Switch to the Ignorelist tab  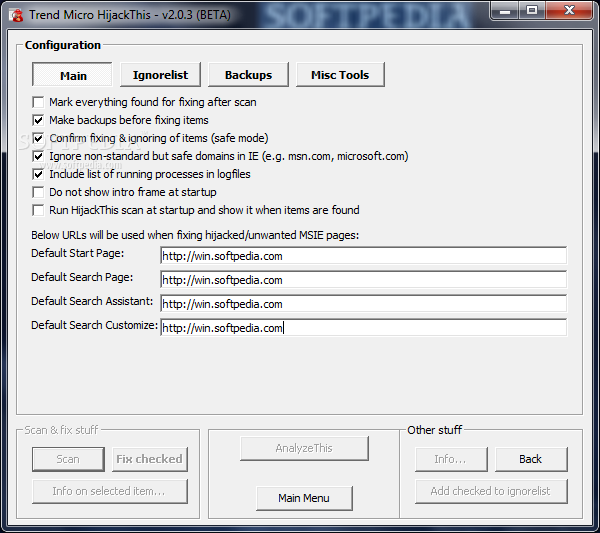tap(160, 75)
